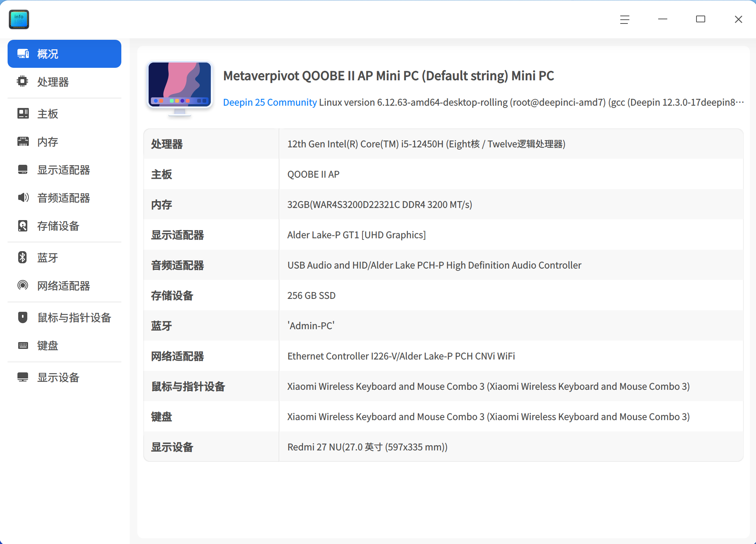
Task: Click the 键盘 row's Xiaomi Combo 3 value
Action: (488, 417)
